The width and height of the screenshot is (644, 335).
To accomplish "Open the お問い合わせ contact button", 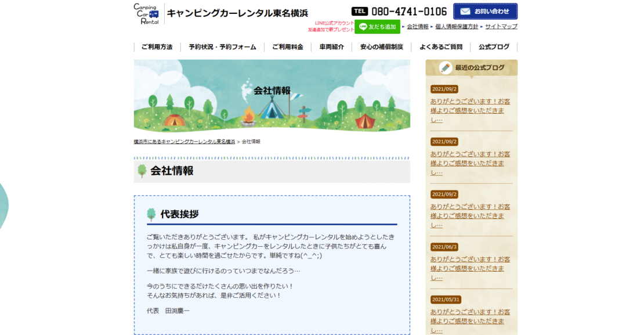I will 485,12.
